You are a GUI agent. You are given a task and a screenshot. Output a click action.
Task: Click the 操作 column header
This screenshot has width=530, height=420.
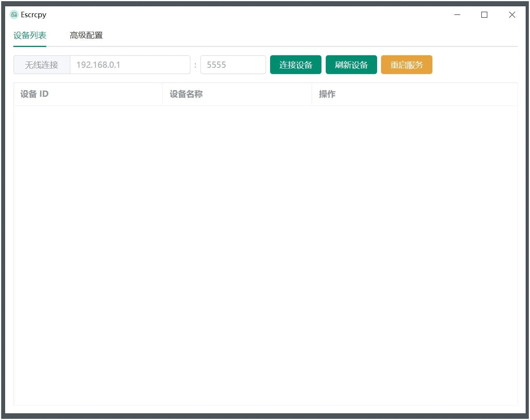point(327,94)
